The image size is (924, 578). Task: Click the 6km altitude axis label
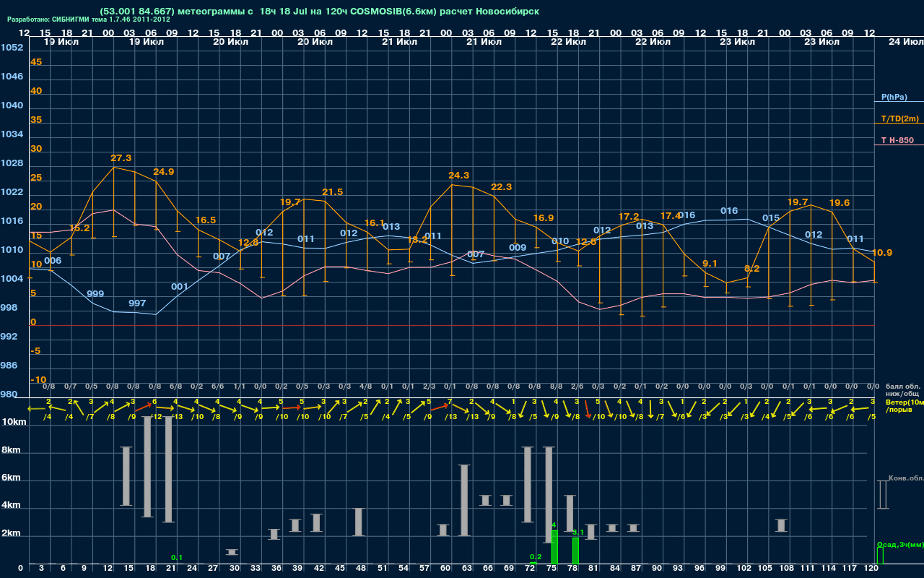(x=11, y=478)
